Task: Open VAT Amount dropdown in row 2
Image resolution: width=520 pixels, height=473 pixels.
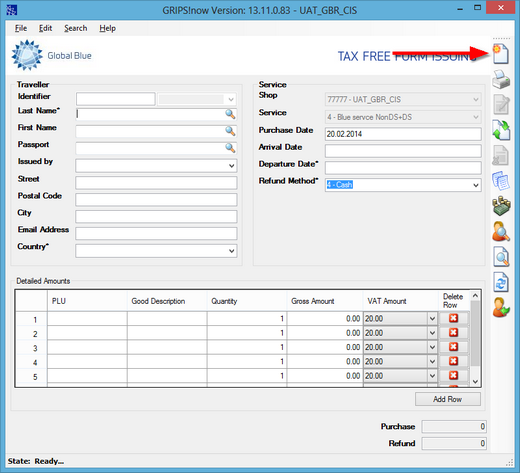Action: click(432, 333)
